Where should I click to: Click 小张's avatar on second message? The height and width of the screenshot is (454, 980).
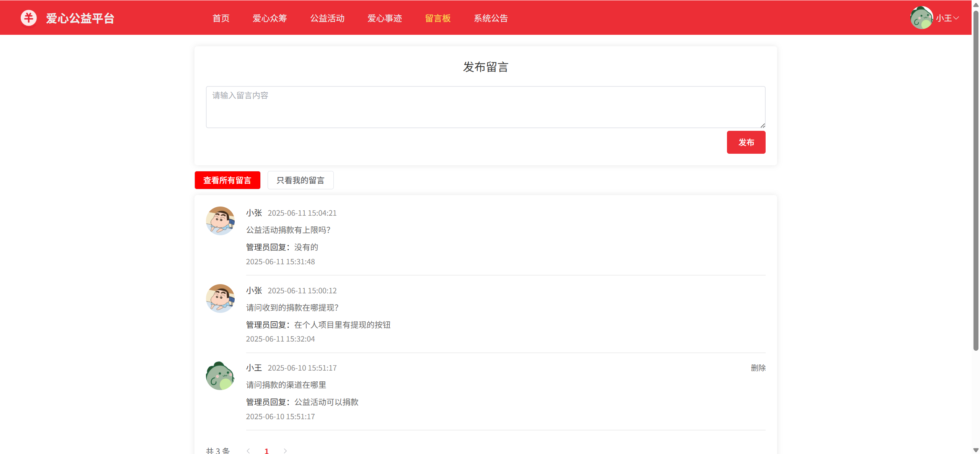(220, 298)
